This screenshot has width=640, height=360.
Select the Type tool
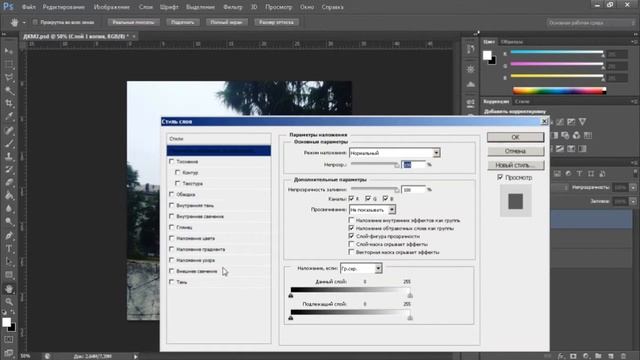[x=9, y=249]
